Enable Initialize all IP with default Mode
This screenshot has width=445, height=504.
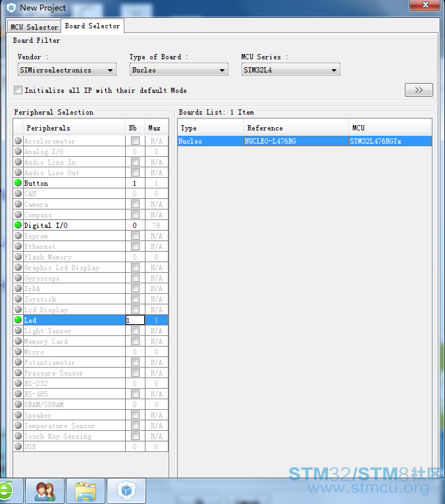click(x=18, y=90)
